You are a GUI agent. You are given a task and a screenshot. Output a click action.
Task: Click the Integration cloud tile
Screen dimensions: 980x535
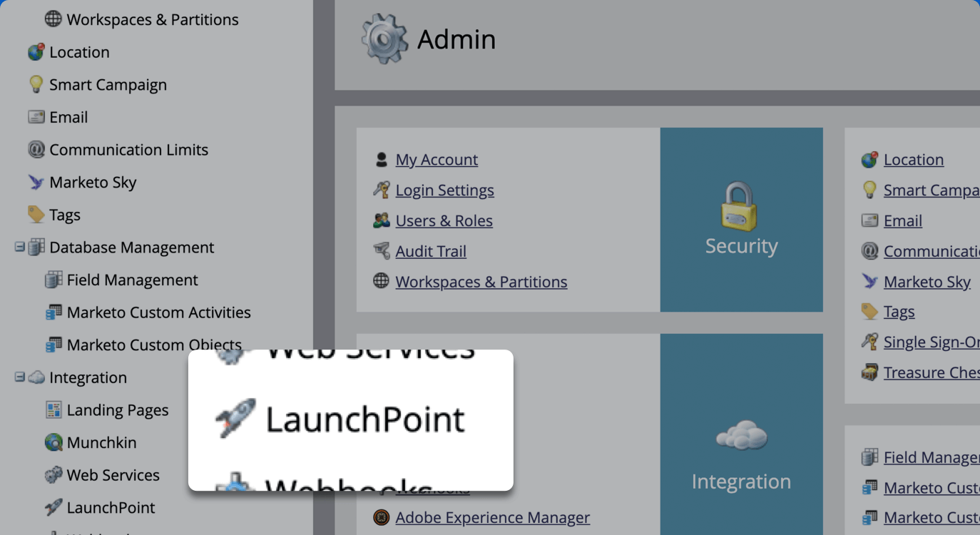(x=742, y=434)
